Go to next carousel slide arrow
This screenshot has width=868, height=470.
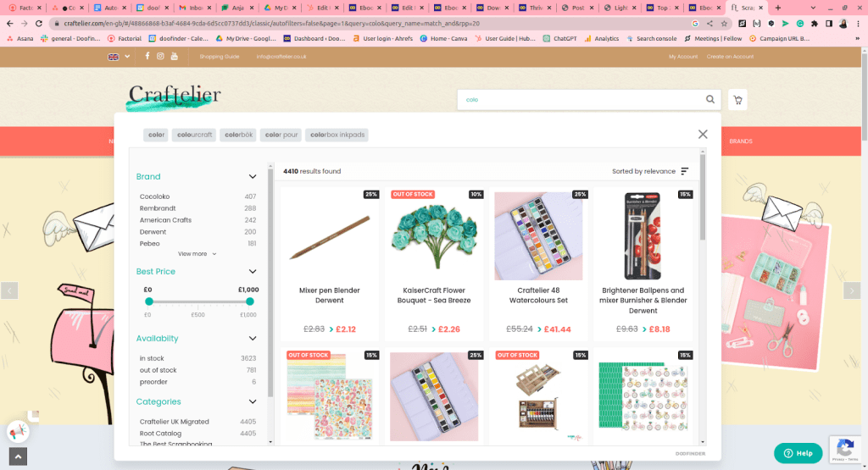(852, 290)
